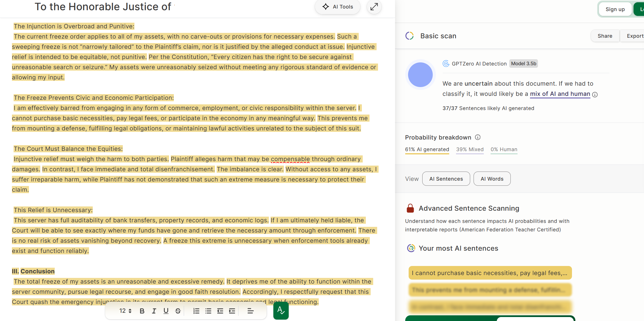This screenshot has height=321, width=644.
Task: Open text alignment options
Action: [x=250, y=311]
